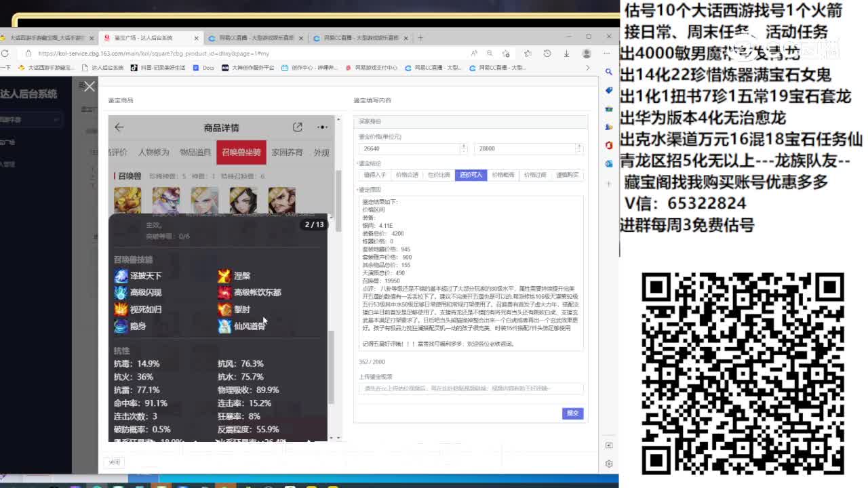
Task: Tap the 泽披天下 skill icon
Action: coord(121,276)
